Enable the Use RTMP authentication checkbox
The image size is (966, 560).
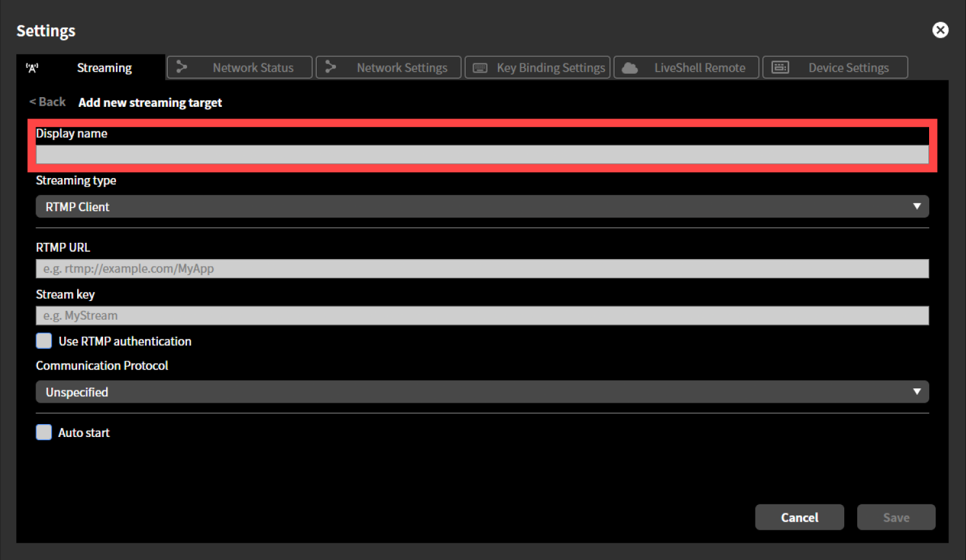point(43,341)
